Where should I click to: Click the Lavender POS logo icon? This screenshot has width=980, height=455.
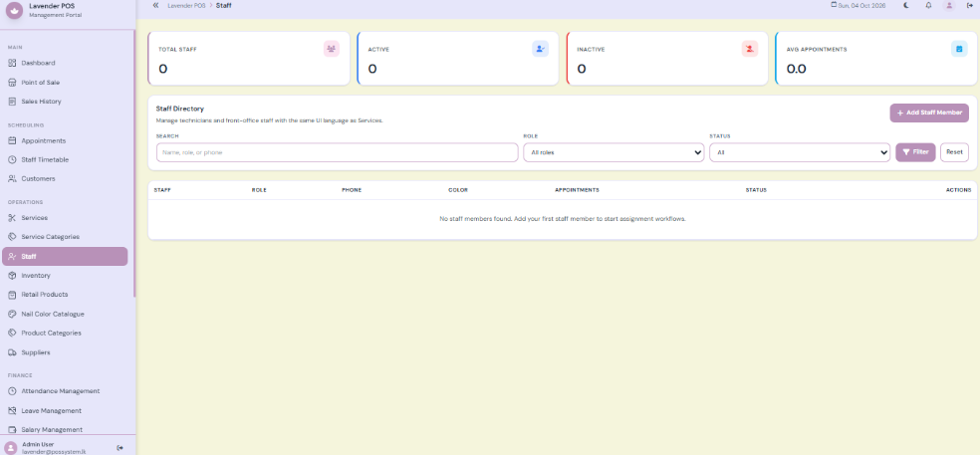[x=14, y=10]
